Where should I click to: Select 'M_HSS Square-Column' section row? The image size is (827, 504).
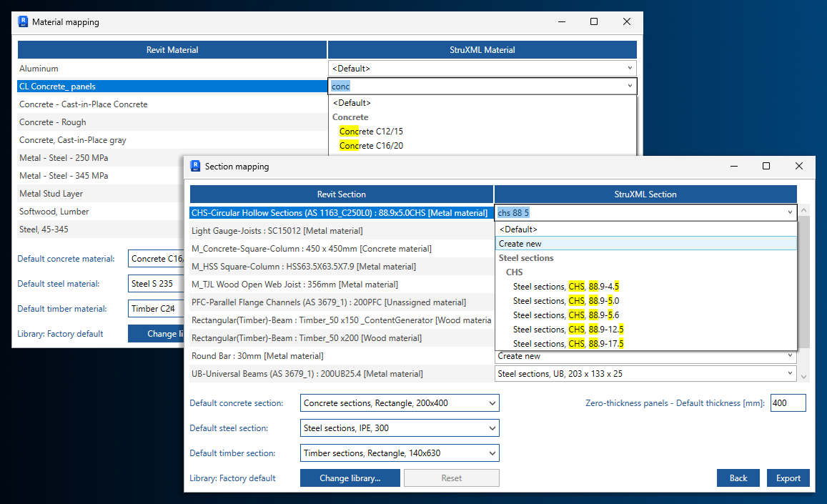(x=341, y=267)
